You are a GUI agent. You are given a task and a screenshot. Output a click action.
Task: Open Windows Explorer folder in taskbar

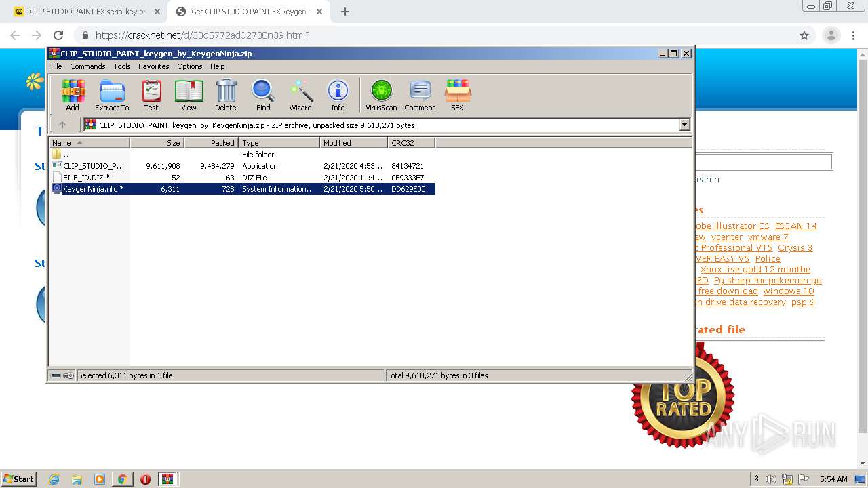pos(77,479)
